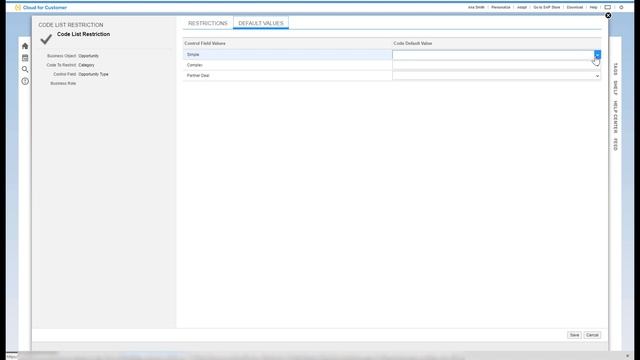The image size is (640, 360).
Task: Click the Opportunity Type control field value
Action: click(x=93, y=74)
